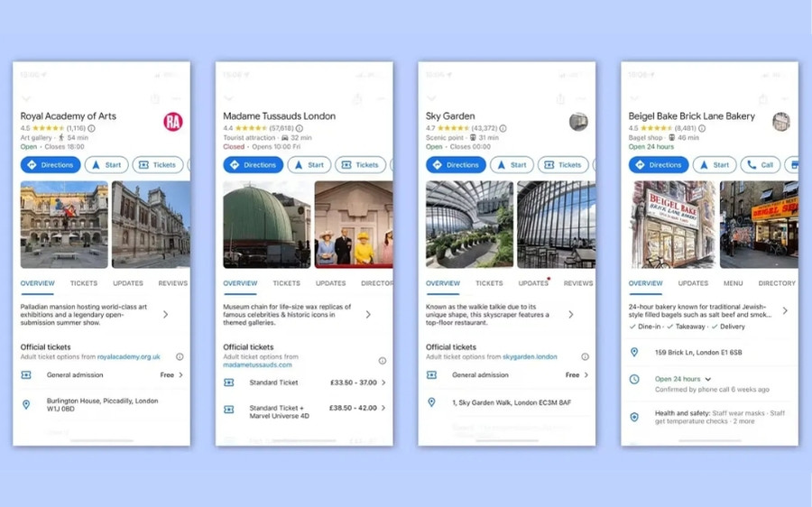
Task: Tap official tickets info icon on Madame Tussauds
Action: tap(383, 361)
